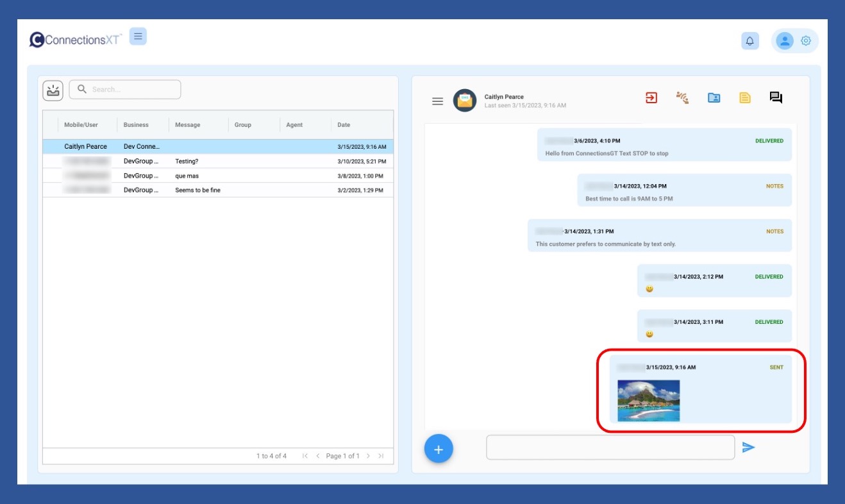This screenshot has width=845, height=504.
Task: Go to next page in pagination
Action: [368, 456]
